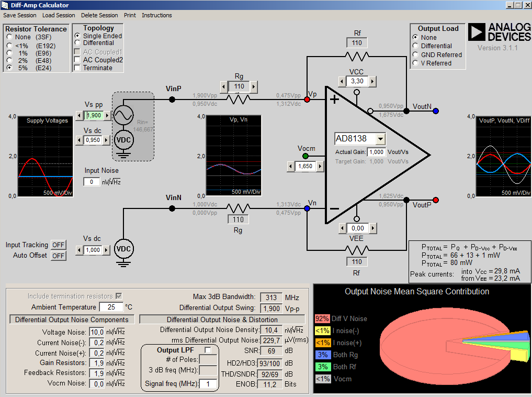Click the Analog Devices logo
The width and height of the screenshot is (532, 397).
click(x=500, y=32)
